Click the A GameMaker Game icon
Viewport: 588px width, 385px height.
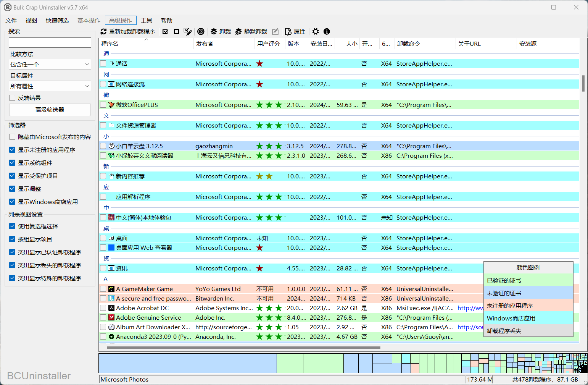point(111,289)
